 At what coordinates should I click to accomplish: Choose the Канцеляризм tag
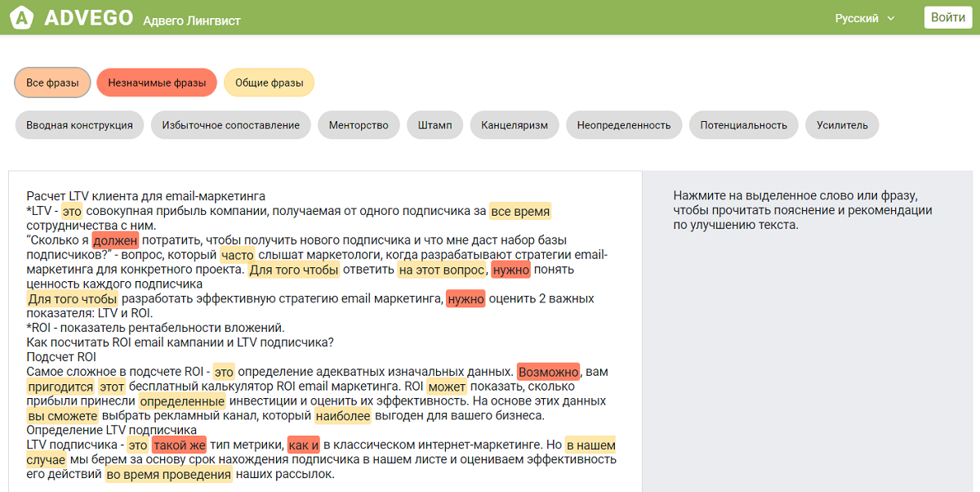pyautogui.click(x=514, y=125)
